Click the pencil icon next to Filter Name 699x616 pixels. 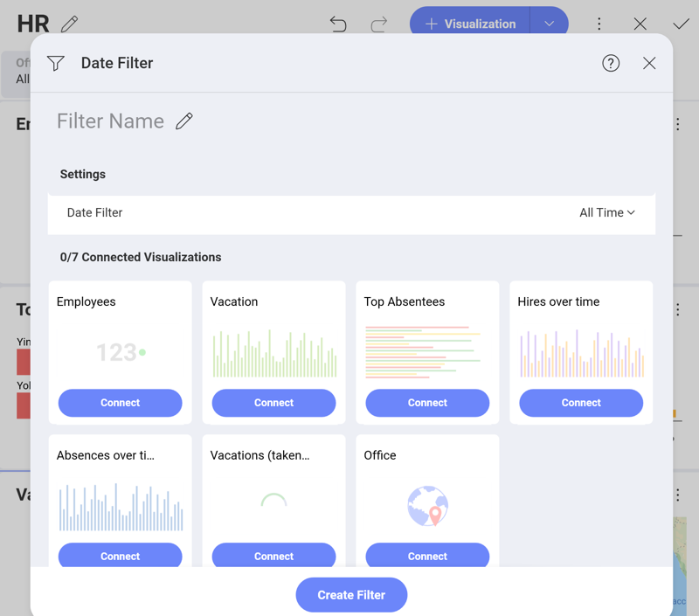click(184, 121)
